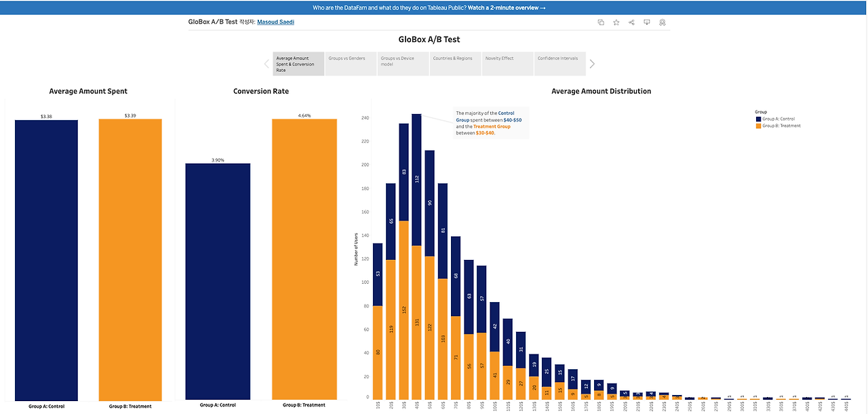Switch to Novelty Effect tab
This screenshot has width=868, height=414.
point(507,64)
